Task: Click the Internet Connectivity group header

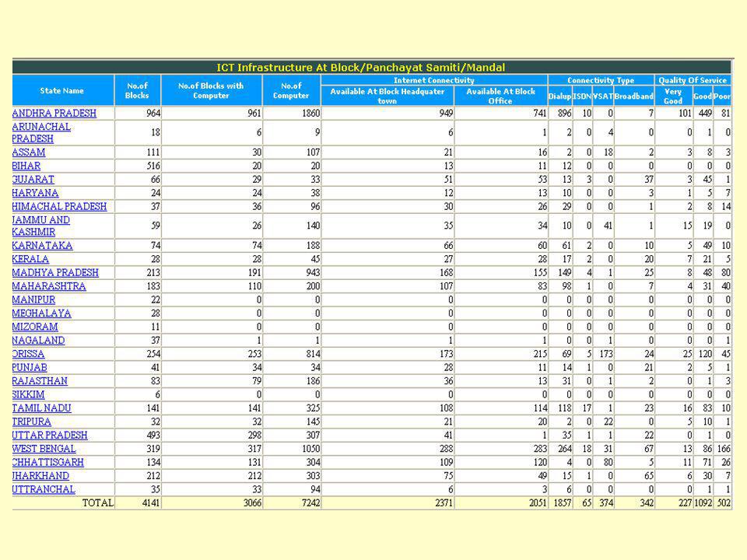Action: pyautogui.click(x=434, y=80)
